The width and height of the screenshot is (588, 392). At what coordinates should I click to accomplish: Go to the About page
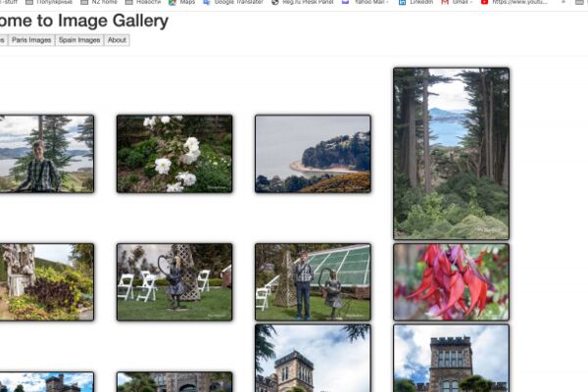[x=117, y=40]
